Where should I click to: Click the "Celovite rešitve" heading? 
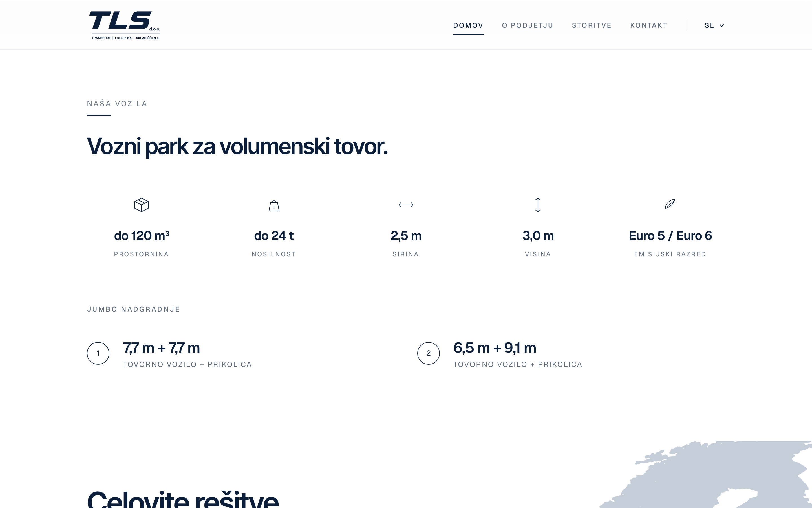pyautogui.click(x=183, y=500)
